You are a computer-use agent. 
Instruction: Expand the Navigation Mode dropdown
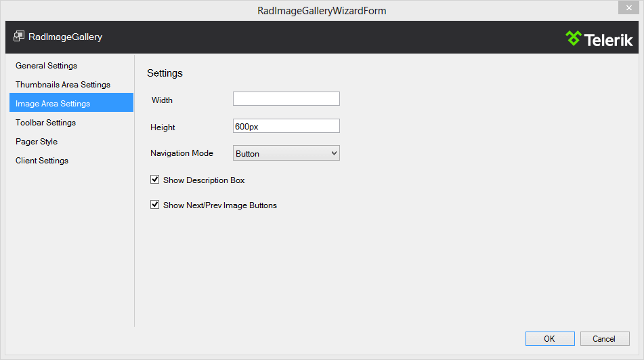(286, 153)
